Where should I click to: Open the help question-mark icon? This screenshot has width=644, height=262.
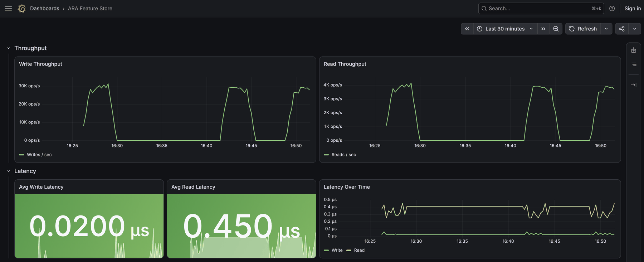pos(612,8)
